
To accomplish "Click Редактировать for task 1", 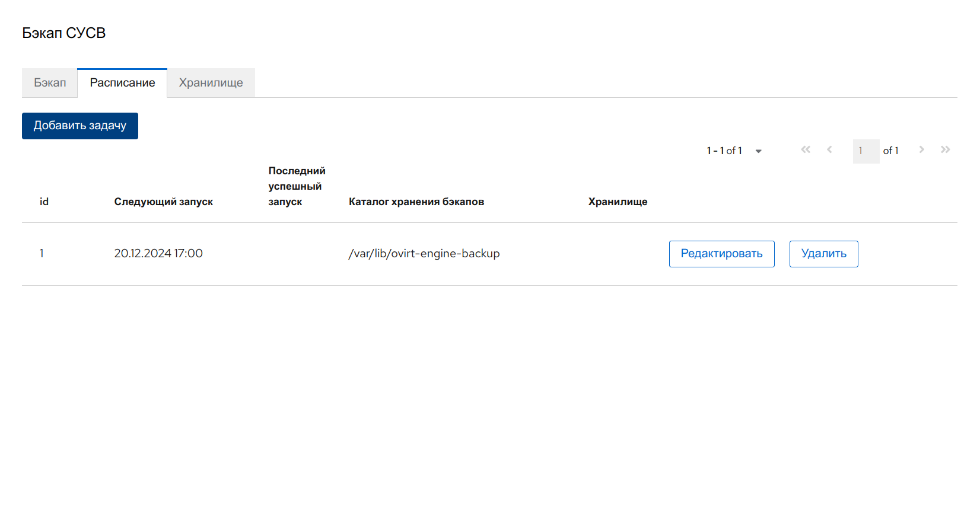I will (721, 254).
